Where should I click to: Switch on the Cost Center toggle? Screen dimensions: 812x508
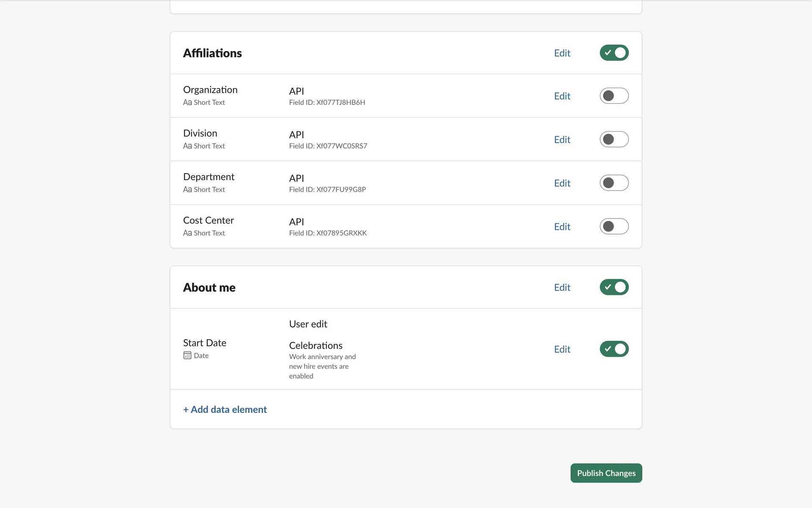(614, 226)
